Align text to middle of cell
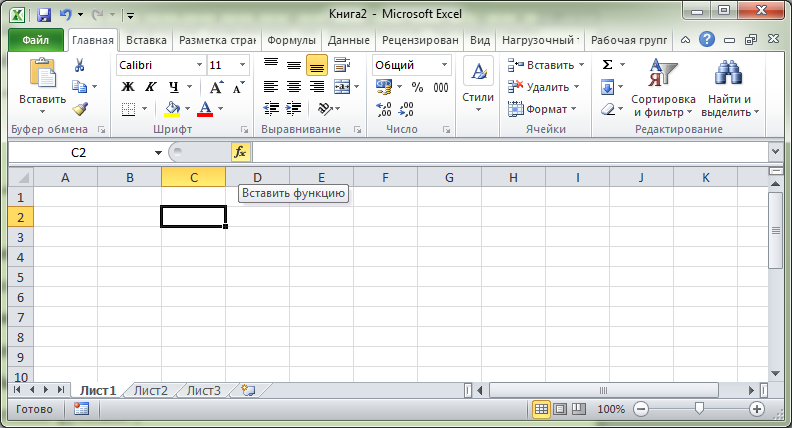792x428 pixels. (x=293, y=65)
